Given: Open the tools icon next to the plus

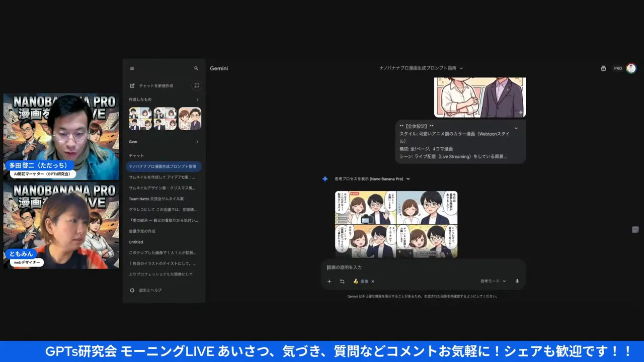Looking at the screenshot, I should pyautogui.click(x=342, y=281).
